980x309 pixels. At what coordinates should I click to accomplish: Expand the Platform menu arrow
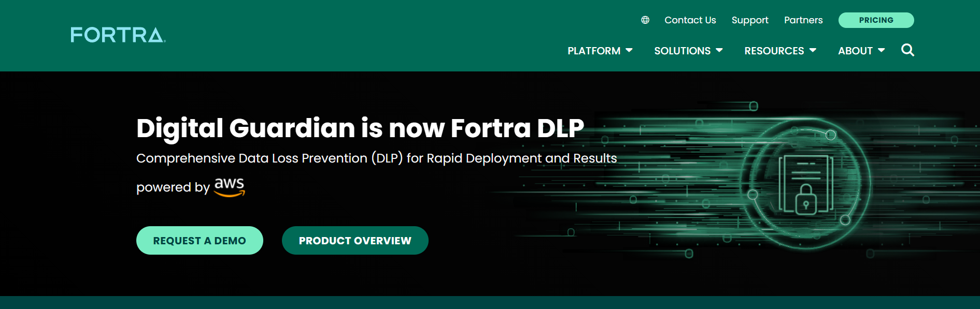(629, 50)
